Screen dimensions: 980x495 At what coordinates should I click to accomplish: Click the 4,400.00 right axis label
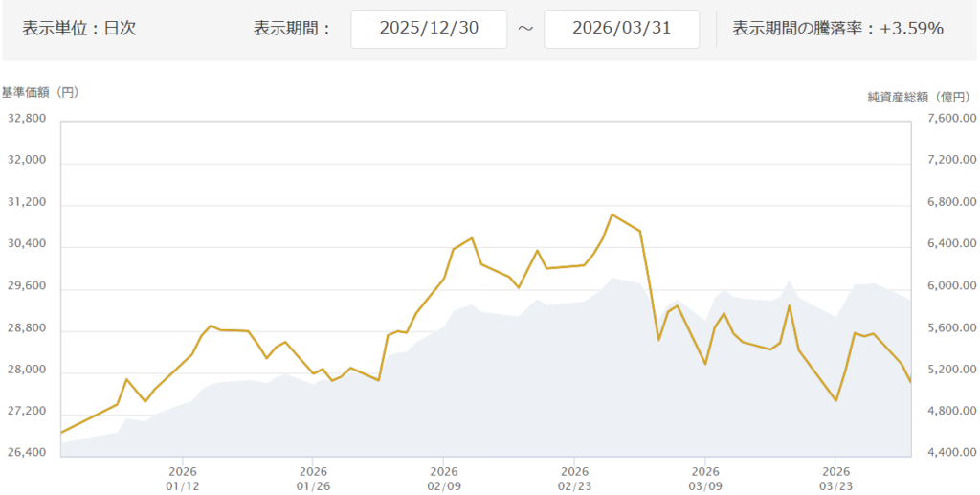tap(950, 453)
